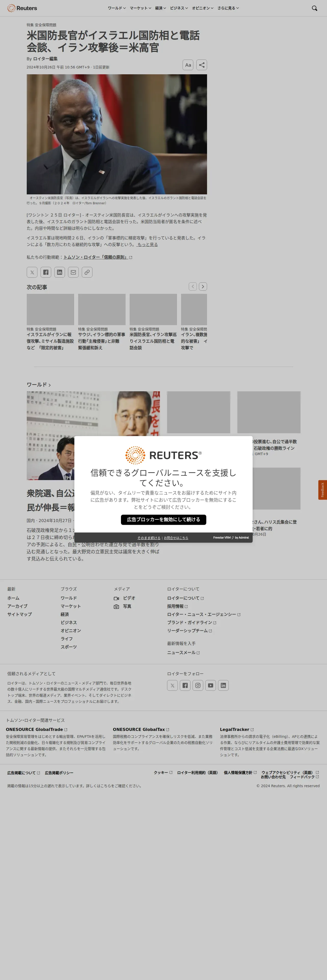Expand マーケット menu in top navigation
The width and height of the screenshot is (327, 980).
[141, 8]
